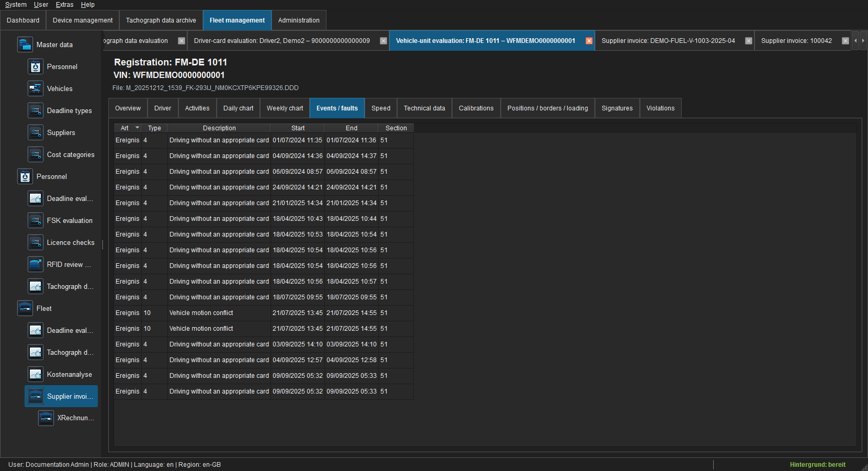The width and height of the screenshot is (868, 471).
Task: Click the Licence checks icon
Action: click(x=36, y=242)
